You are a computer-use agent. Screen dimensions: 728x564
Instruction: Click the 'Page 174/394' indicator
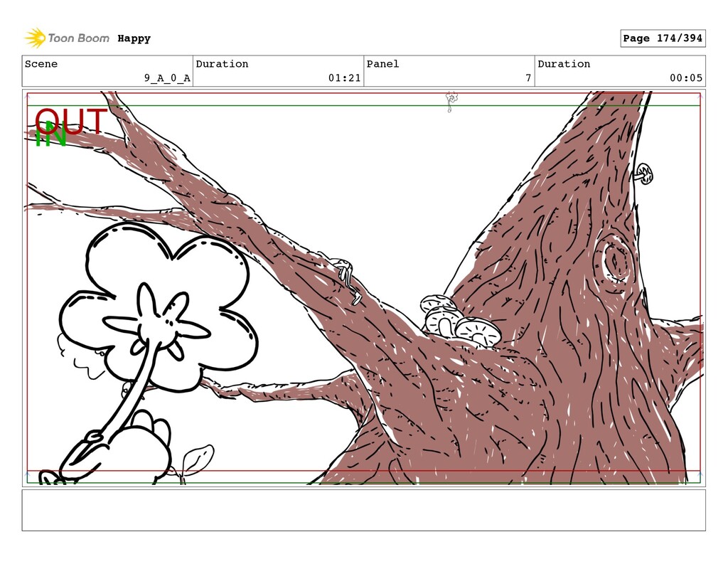pyautogui.click(x=663, y=38)
